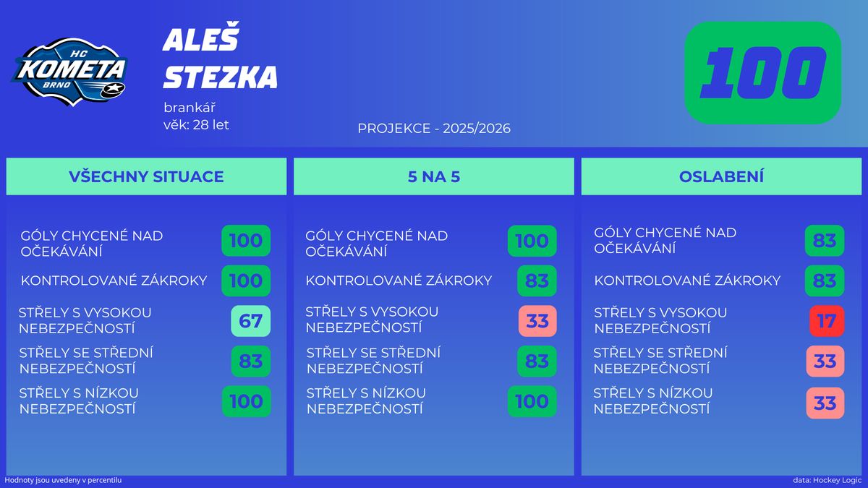
Task: Click Góly chycené nad očekáváním 83 badge in Oslabení
Action: [825, 241]
